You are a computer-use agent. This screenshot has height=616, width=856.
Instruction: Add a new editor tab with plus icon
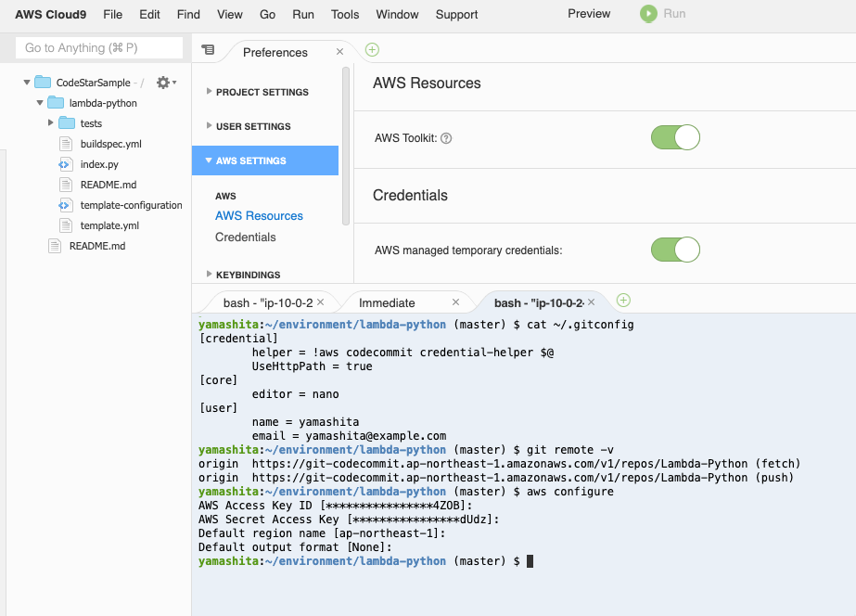coord(372,50)
